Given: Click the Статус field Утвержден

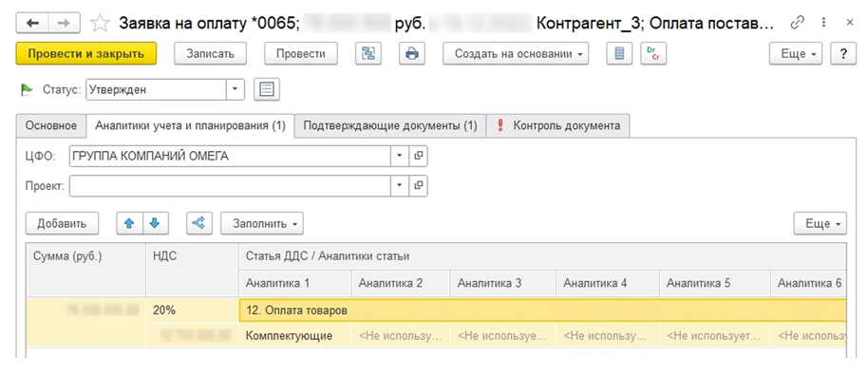Looking at the screenshot, I should (x=156, y=89).
